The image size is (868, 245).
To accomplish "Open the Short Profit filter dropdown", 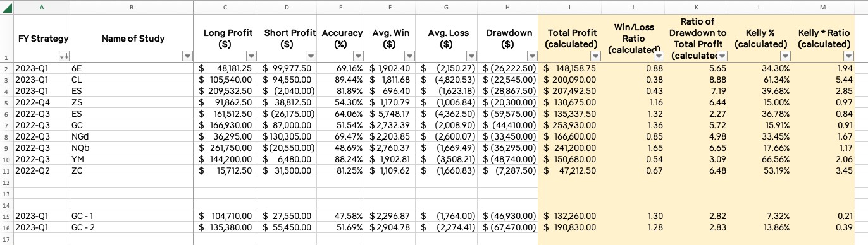I will (x=311, y=56).
